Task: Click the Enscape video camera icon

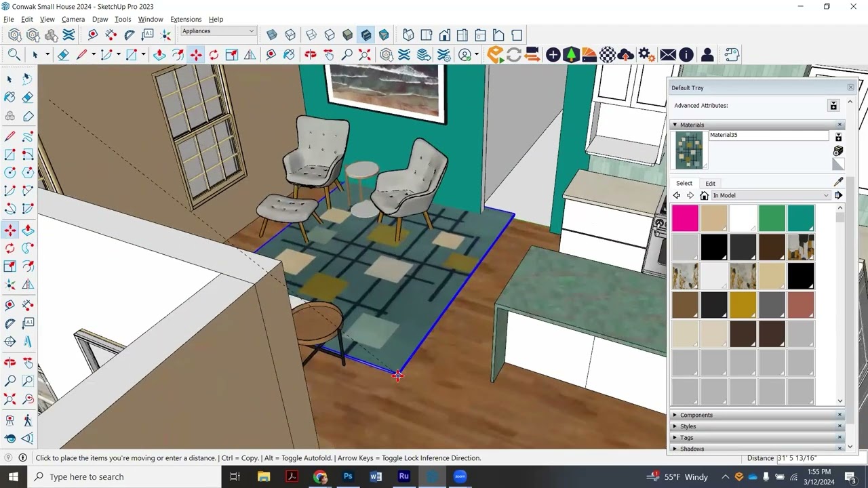Action: [x=532, y=55]
